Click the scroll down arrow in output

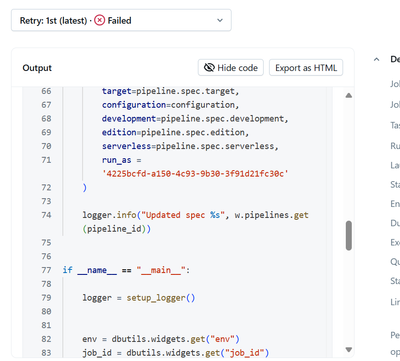point(349,350)
